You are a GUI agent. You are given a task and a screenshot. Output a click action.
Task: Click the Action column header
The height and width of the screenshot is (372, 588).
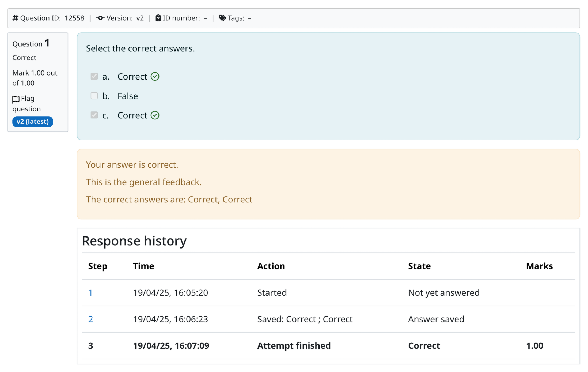(271, 266)
